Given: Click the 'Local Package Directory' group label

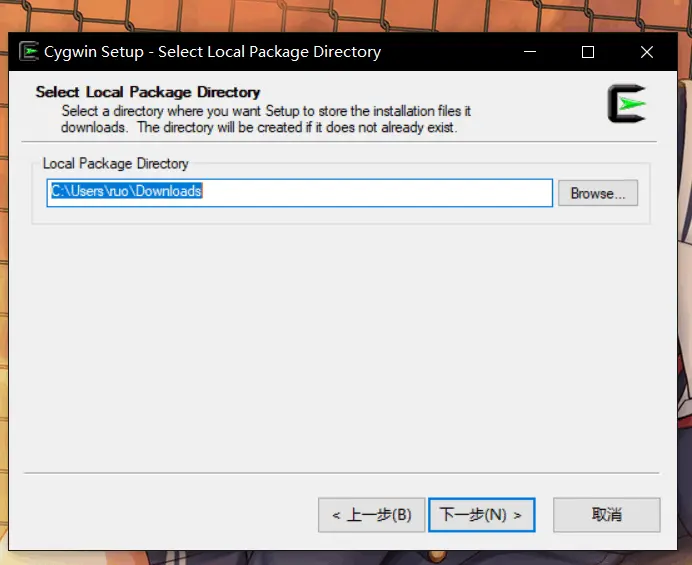Looking at the screenshot, I should [116, 164].
